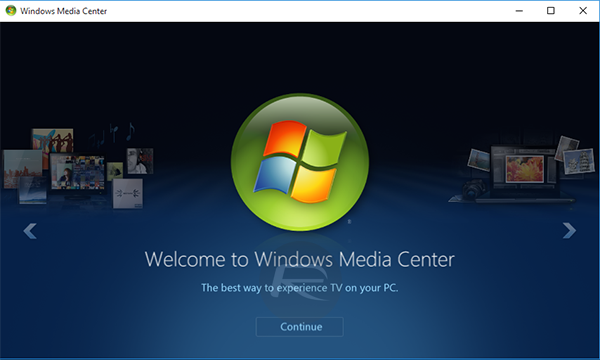The width and height of the screenshot is (600, 360).
Task: Select the music album collage on left
Action: (x=78, y=167)
